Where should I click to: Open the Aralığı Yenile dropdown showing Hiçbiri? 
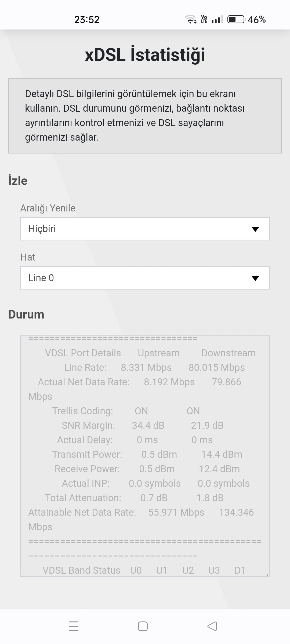tap(145, 229)
